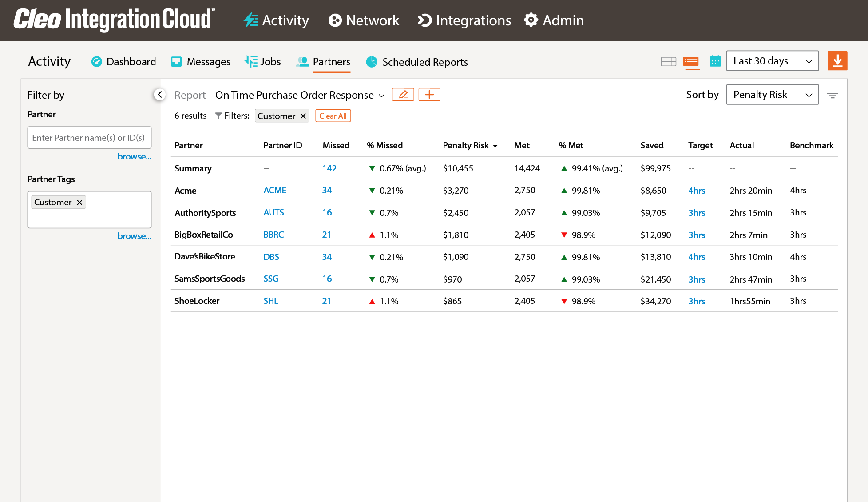
Task: Click the edit report pencil icon
Action: point(403,95)
